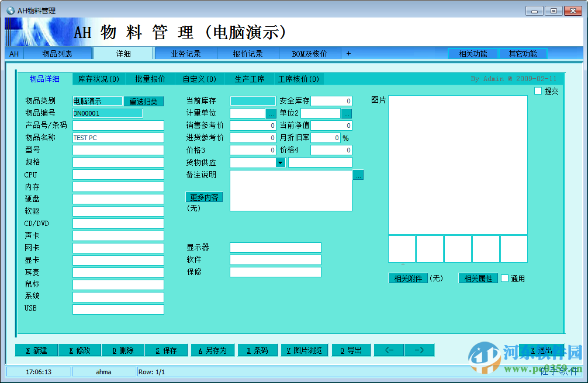Click 相关附件 attachments button
The width and height of the screenshot is (588, 383).
[407, 278]
